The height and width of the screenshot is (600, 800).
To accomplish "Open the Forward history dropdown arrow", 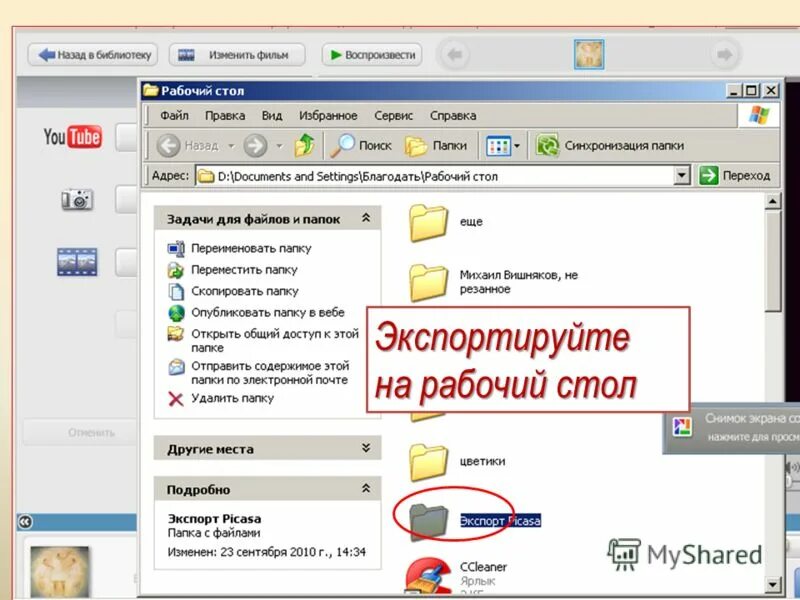I will (x=279, y=146).
